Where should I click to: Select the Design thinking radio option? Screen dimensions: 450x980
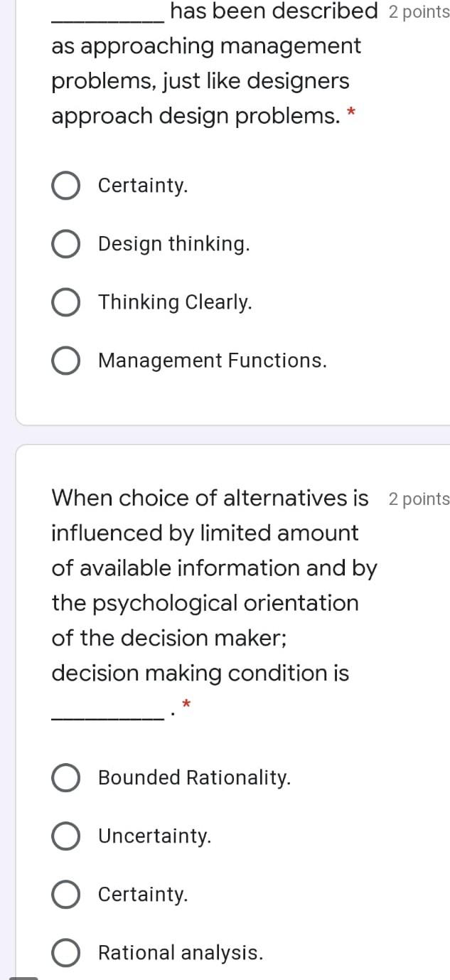tap(66, 244)
